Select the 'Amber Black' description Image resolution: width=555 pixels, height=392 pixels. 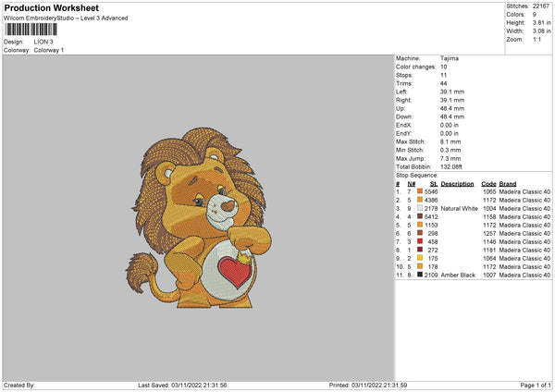[458, 275]
